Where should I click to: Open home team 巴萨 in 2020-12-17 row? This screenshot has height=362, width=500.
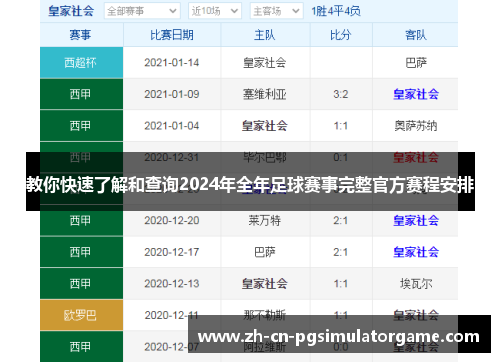pos(265,252)
